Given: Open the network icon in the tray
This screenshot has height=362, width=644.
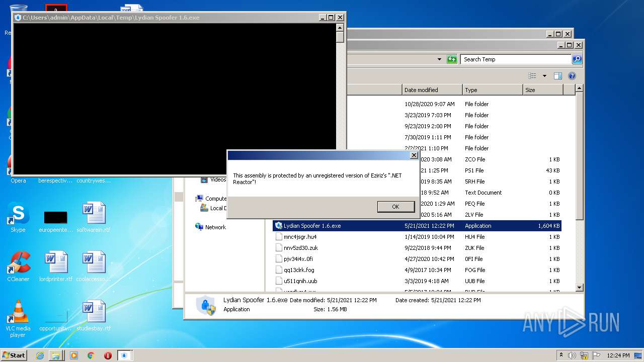Looking at the screenshot, I should pyautogui.click(x=584, y=355).
